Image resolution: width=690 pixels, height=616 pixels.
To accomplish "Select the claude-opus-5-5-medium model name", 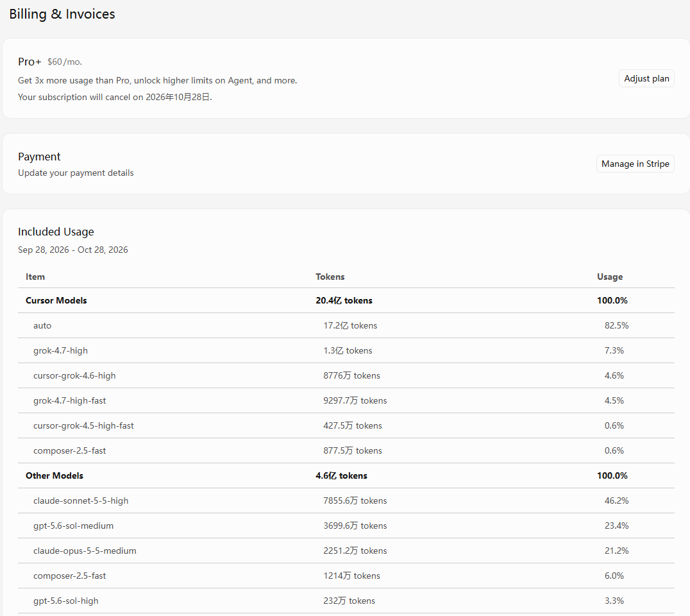I will click(x=85, y=551).
